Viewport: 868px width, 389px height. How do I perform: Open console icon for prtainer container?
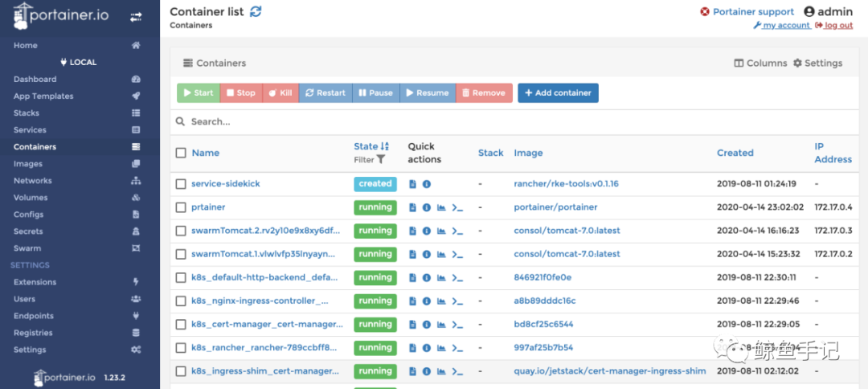(x=457, y=207)
